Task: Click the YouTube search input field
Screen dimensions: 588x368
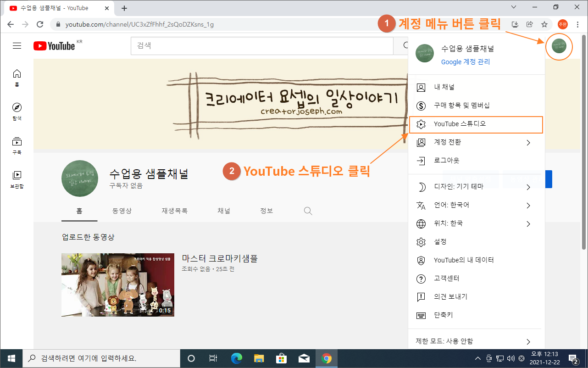Action: (262, 46)
